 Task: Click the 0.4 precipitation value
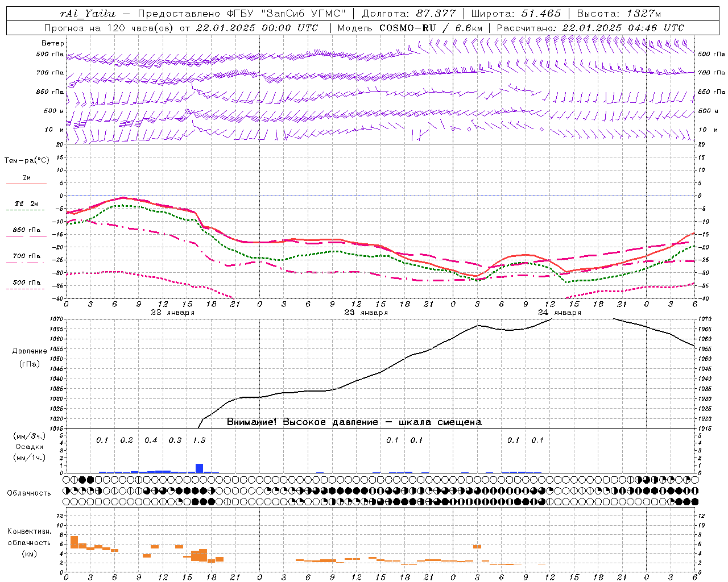151,440
